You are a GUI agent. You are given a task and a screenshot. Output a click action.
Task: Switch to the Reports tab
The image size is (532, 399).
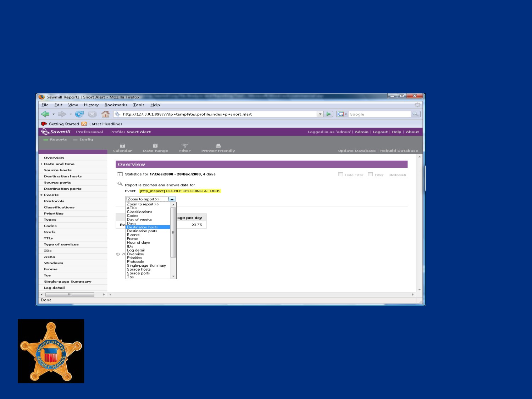55,139
